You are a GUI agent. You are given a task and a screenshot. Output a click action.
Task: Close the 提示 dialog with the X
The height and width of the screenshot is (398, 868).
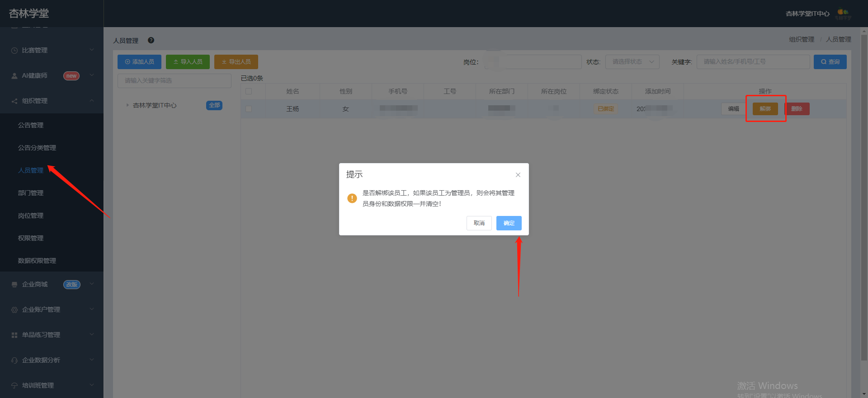518,175
